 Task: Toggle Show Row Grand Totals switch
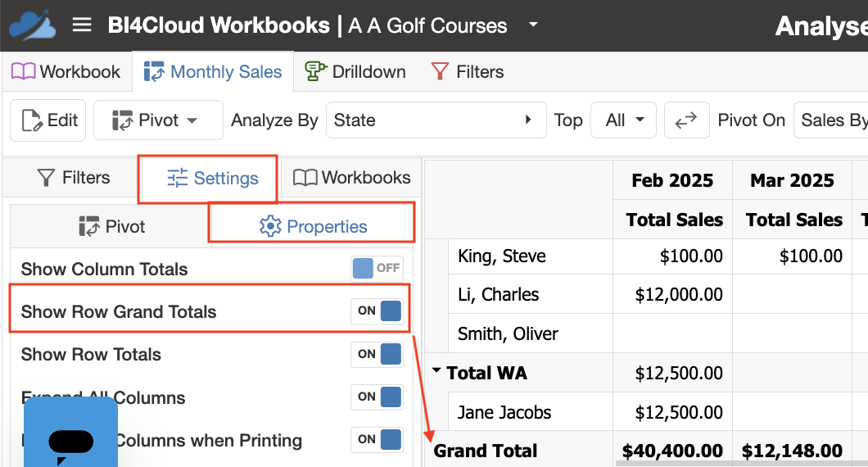click(x=377, y=311)
